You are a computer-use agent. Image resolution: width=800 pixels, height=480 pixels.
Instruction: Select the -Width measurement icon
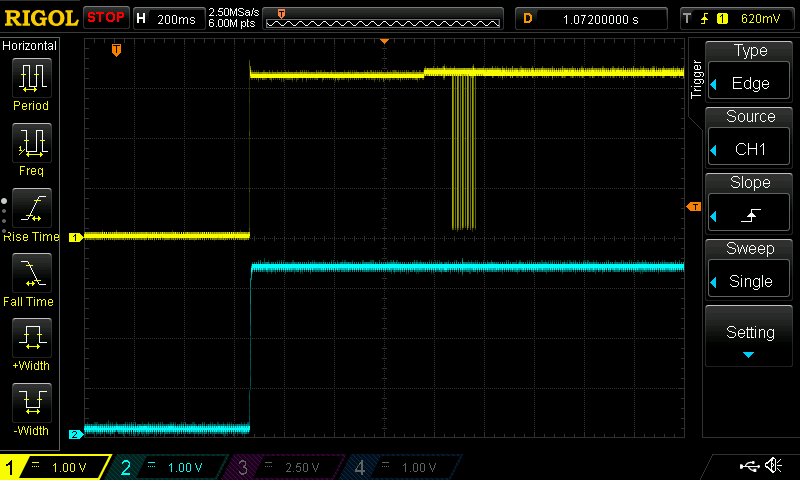tap(32, 402)
